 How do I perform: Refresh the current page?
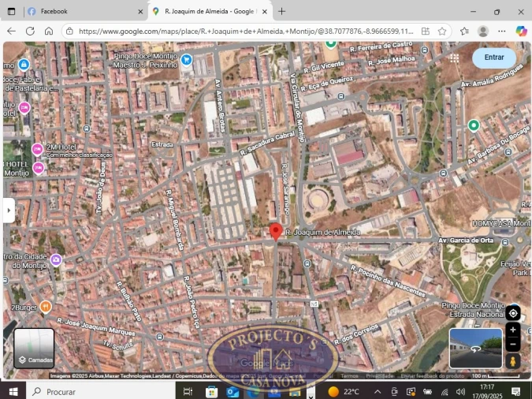(30, 31)
